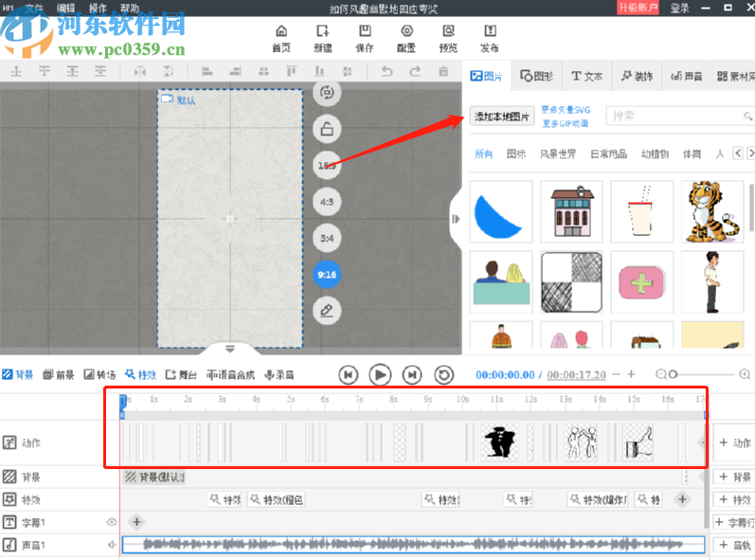The image size is (755, 560).
Task: Choose the blue crescent thumbnail
Action: click(501, 212)
